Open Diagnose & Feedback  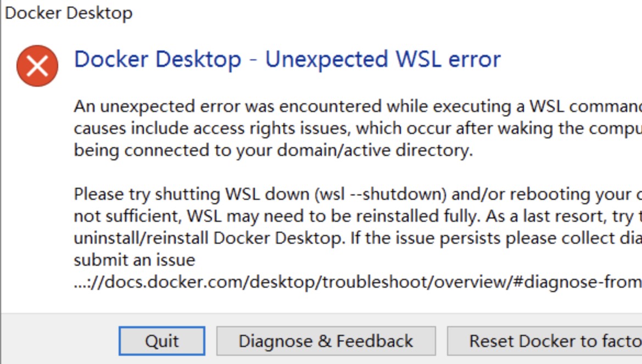click(326, 340)
